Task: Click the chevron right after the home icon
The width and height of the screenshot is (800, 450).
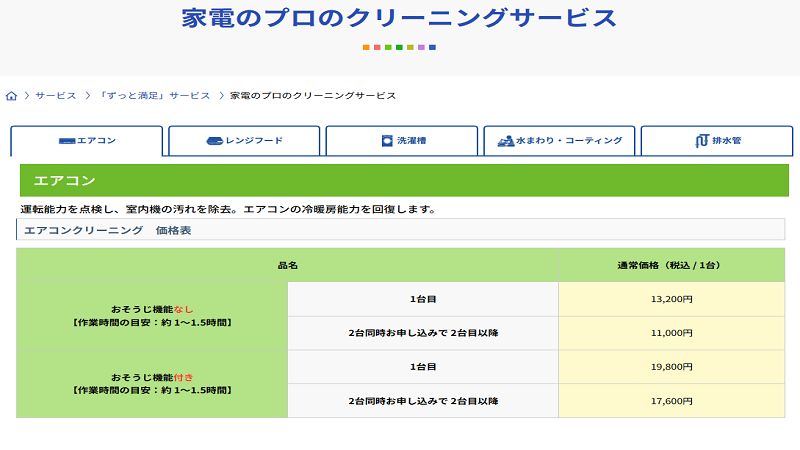Action: point(27,96)
